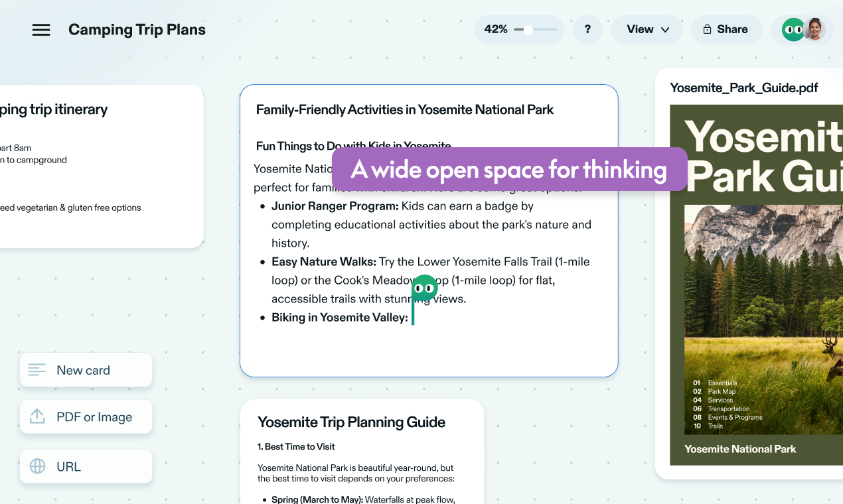Click the PDF or Image upload icon
This screenshot has width=843, height=504.
point(37,416)
